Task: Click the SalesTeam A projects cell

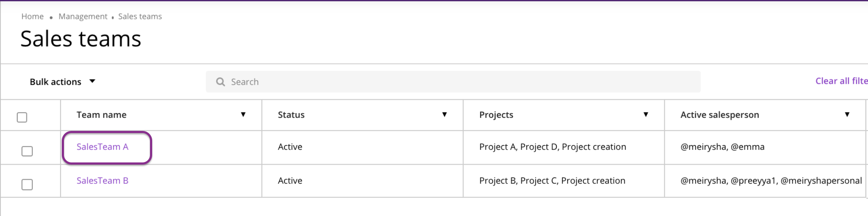Action: point(552,147)
